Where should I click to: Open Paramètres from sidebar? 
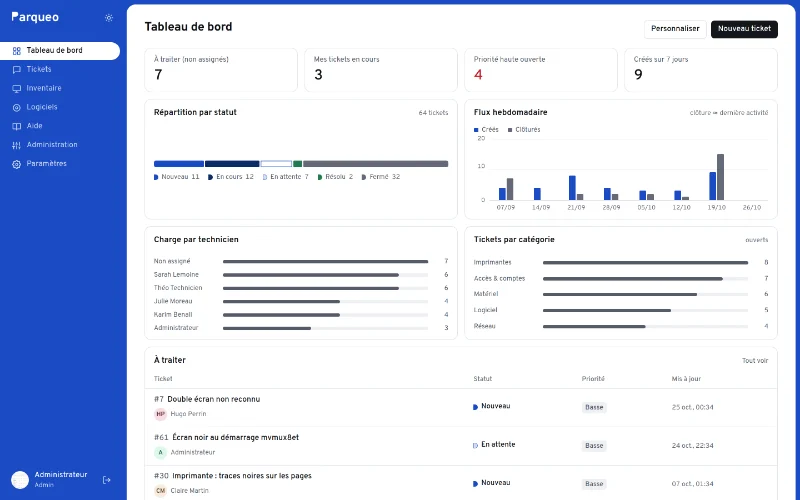(x=60, y=164)
